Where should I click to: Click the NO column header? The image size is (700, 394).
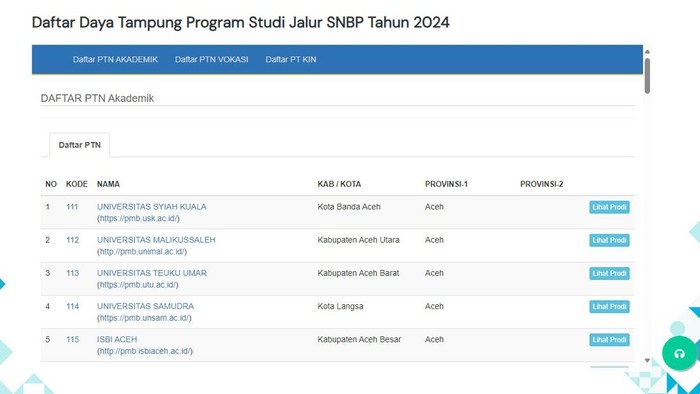(51, 184)
